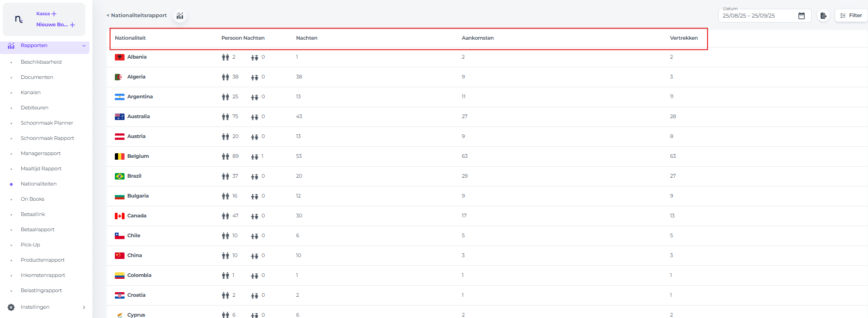This screenshot has height=318, width=868.
Task: Click the Nationaliteit column header
Action: point(130,38)
